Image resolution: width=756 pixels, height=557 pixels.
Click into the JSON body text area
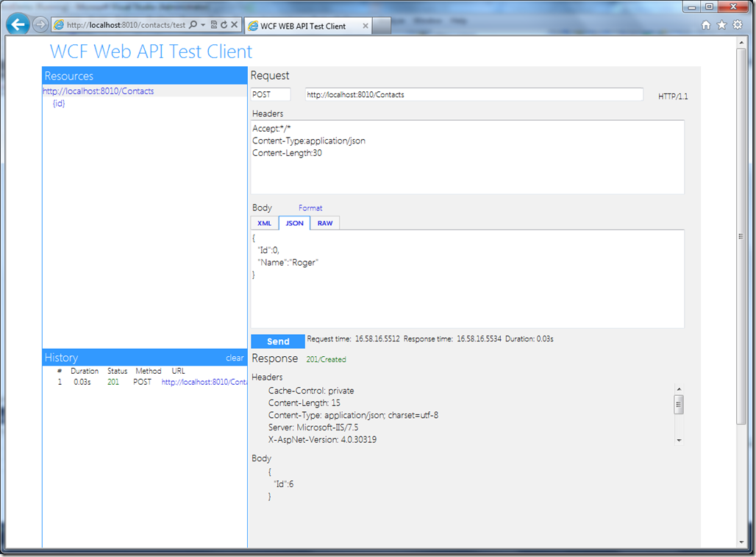point(467,279)
